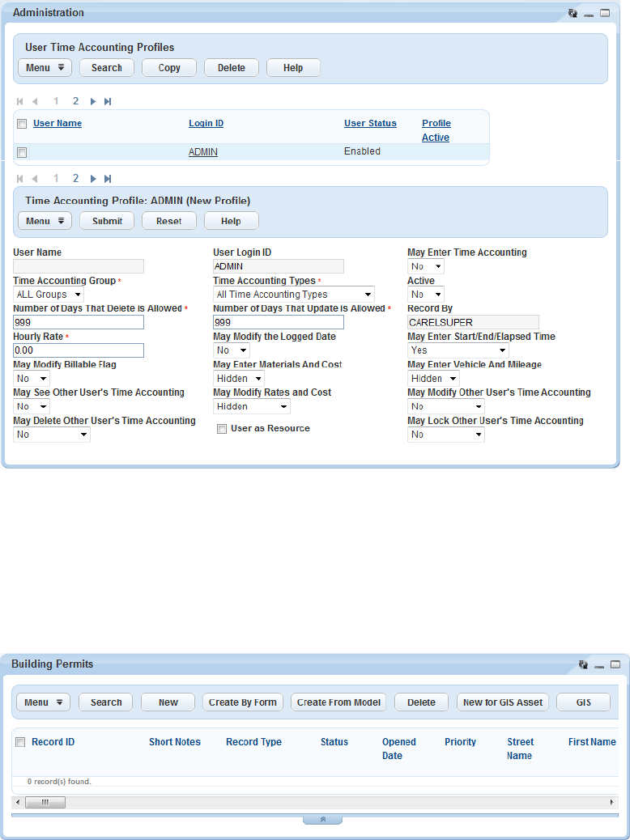Go to next page in upper pager
Screen dimensions: 630x840
pyautogui.click(x=93, y=101)
